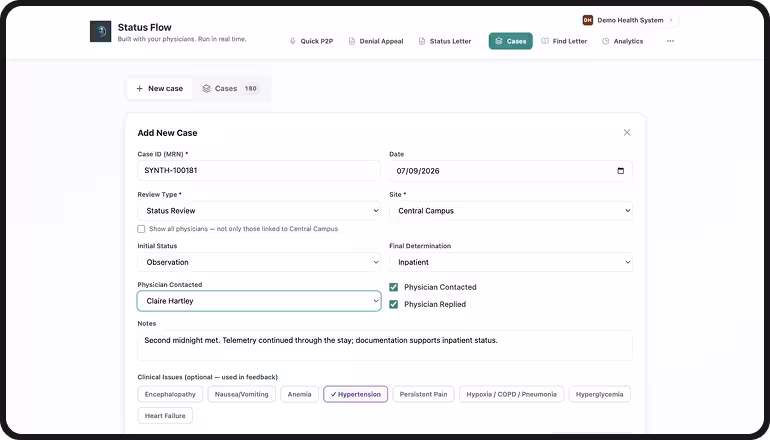Image resolution: width=770 pixels, height=440 pixels.
Task: Toggle the Persistent Pain clinical issue chip
Action: [x=423, y=394]
